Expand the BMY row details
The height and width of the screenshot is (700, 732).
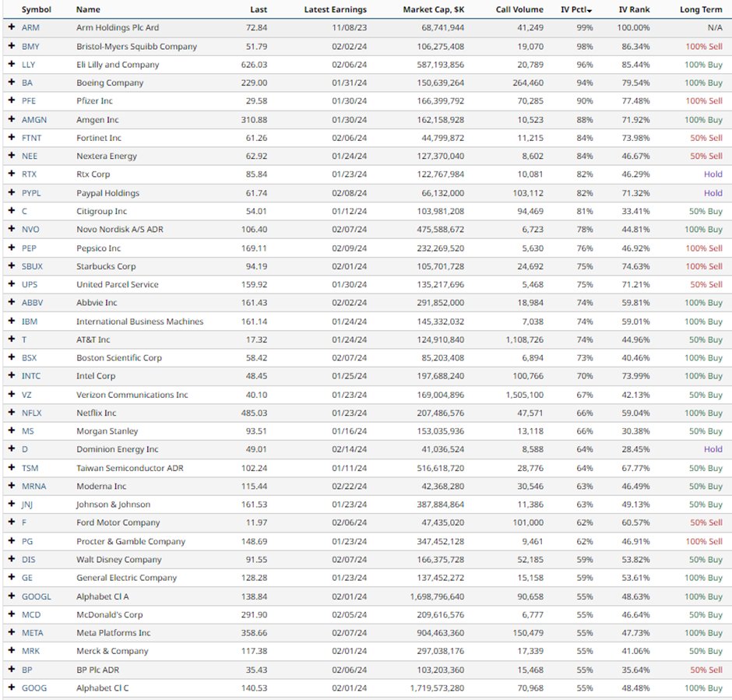(x=12, y=46)
